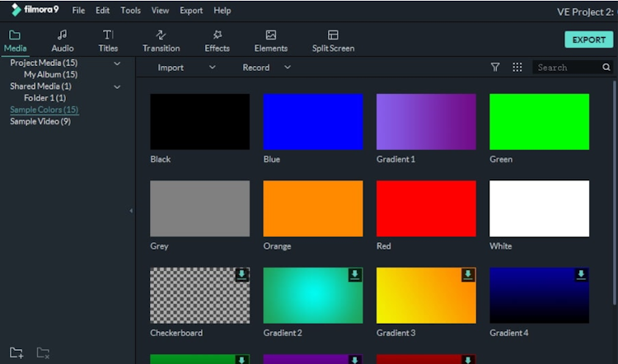The height and width of the screenshot is (364, 618).
Task: Download the Checkerboard sample color
Action: (x=241, y=275)
